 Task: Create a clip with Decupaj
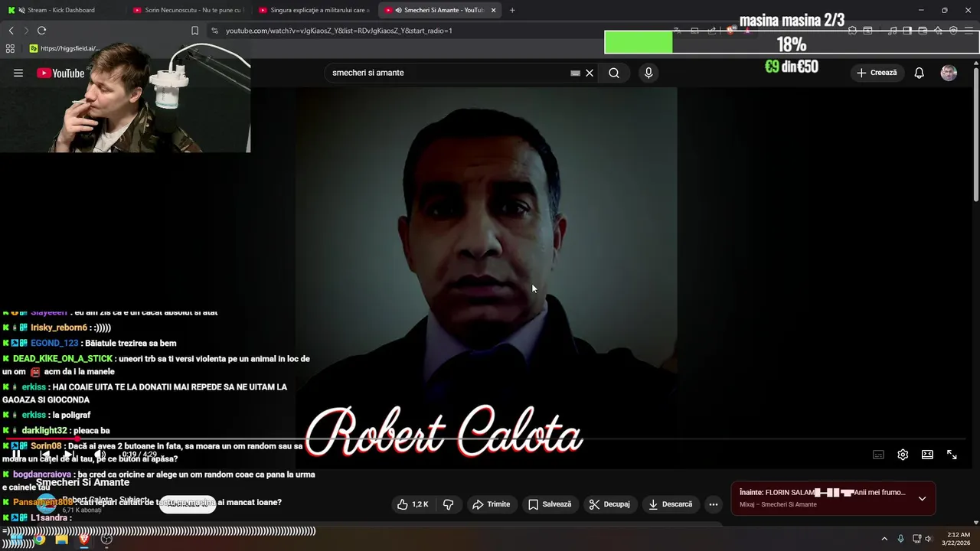pos(609,504)
